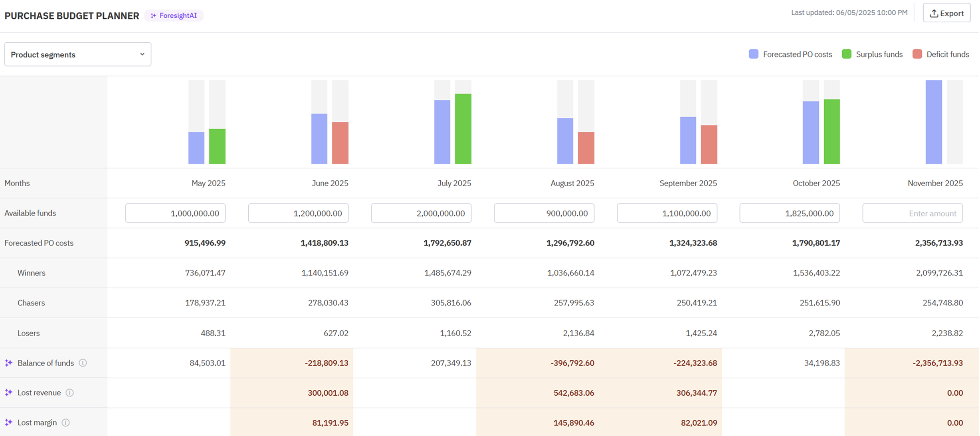The width and height of the screenshot is (980, 436).
Task: Click the Forecasted PO costs legend swatch
Action: (753, 54)
